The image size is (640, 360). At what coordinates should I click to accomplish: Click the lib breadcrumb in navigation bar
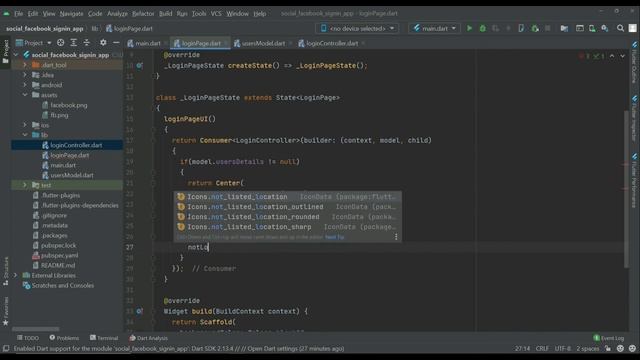(95, 29)
